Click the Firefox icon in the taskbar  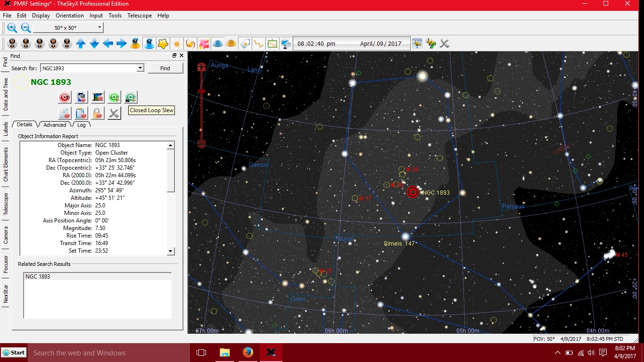(x=248, y=352)
